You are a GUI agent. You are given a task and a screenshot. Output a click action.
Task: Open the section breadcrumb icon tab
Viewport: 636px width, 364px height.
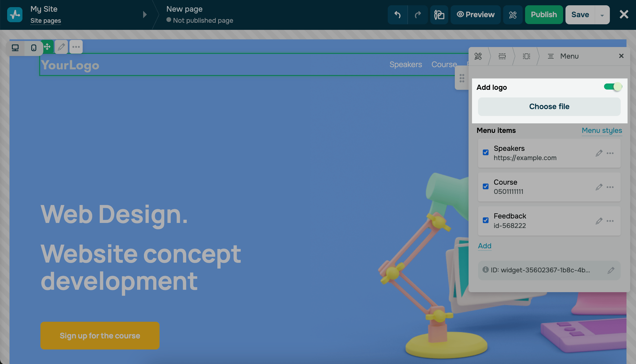[502, 56]
